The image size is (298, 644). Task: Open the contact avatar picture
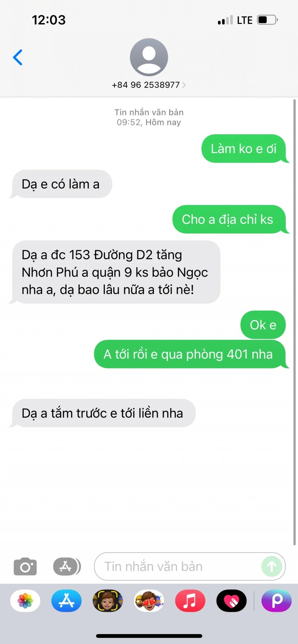pyautogui.click(x=149, y=57)
